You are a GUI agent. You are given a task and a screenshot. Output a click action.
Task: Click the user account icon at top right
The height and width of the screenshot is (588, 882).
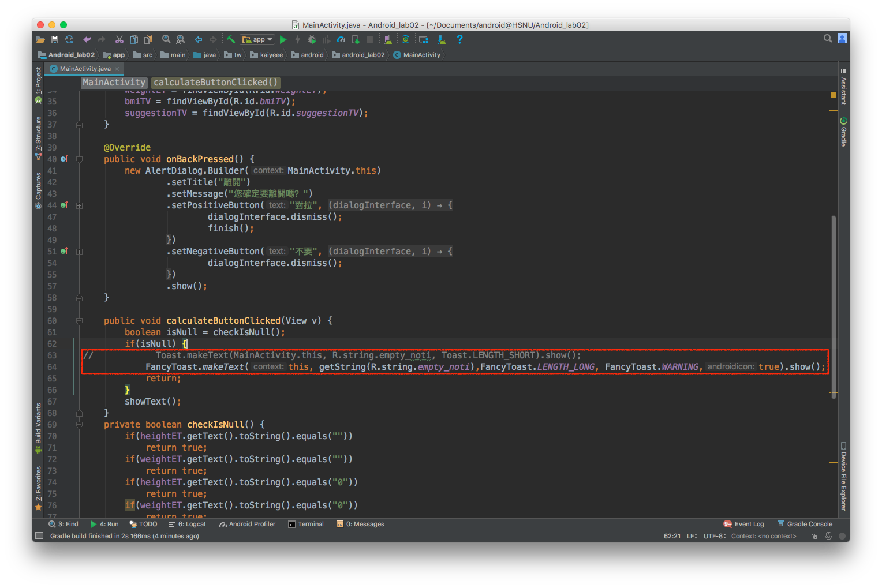point(842,39)
